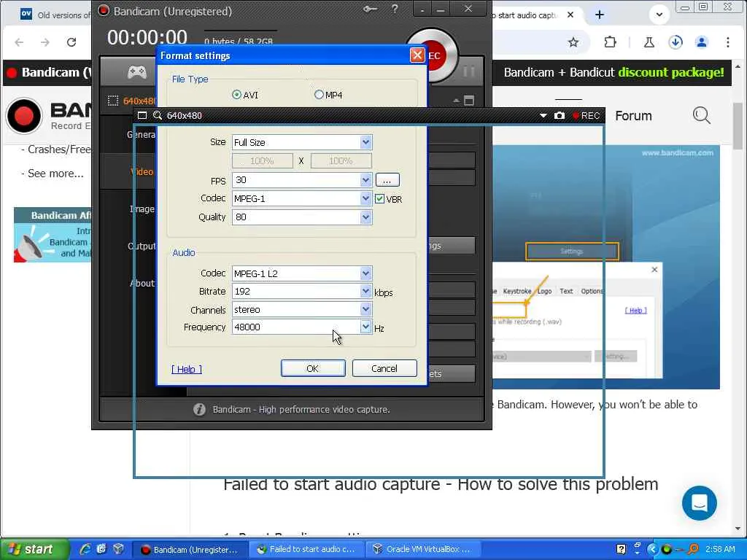Click the discount package banner link
The width and height of the screenshot is (747, 560).
click(x=614, y=72)
